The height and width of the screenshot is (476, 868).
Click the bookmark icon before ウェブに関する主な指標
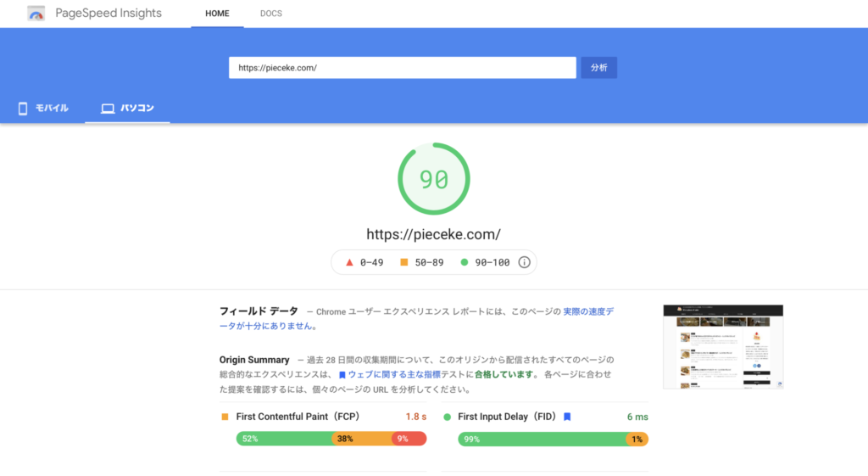[x=342, y=375]
